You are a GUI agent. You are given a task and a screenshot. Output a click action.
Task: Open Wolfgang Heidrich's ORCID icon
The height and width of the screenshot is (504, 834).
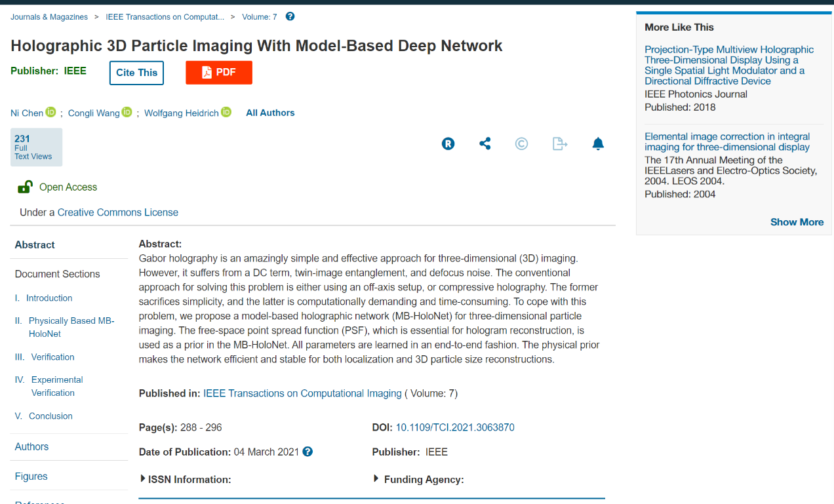[226, 113]
